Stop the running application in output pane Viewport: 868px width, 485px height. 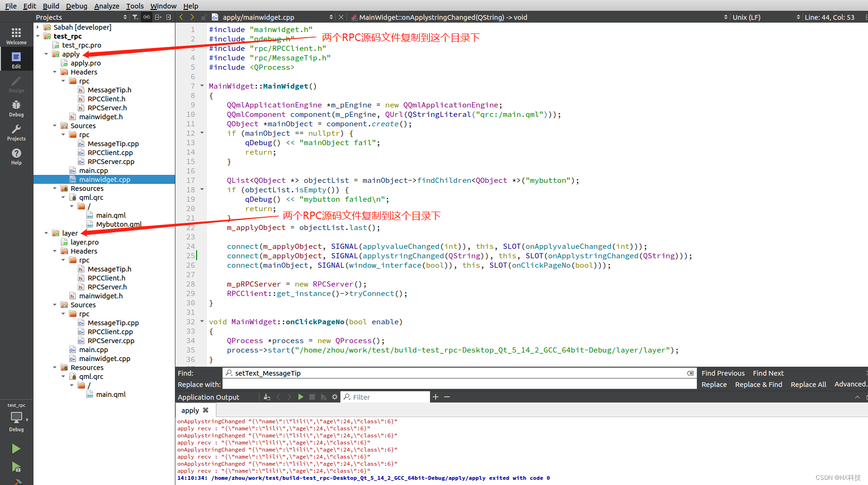(312, 397)
